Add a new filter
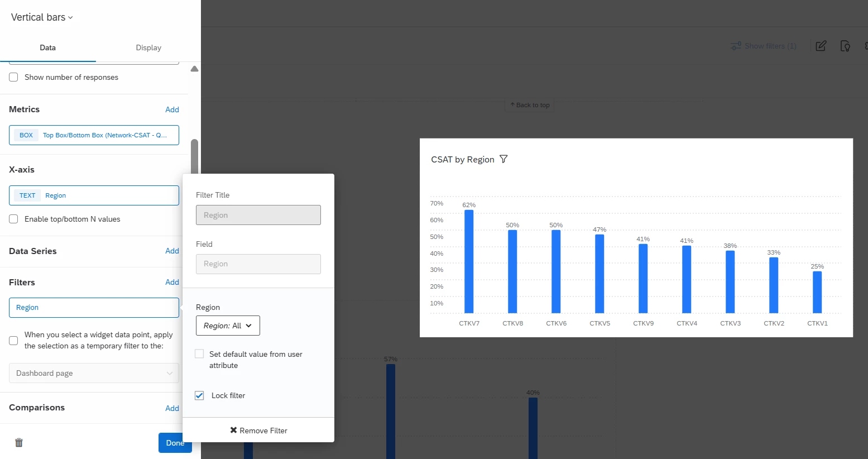The height and width of the screenshot is (459, 868). 172,282
